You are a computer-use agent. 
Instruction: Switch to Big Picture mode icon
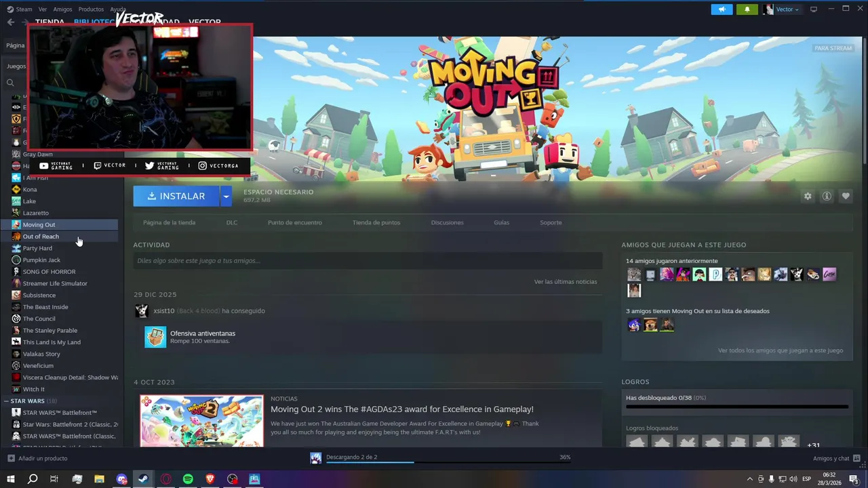814,9
